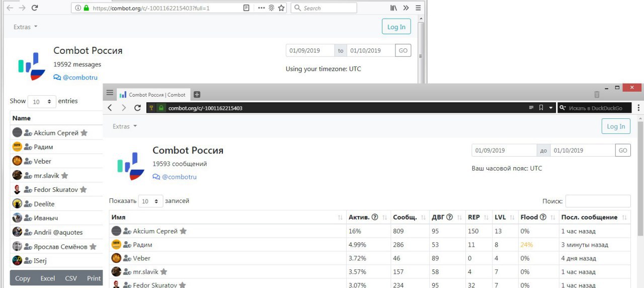644x288 pixels.
Task: Click Copy export button in Firefox window
Action: click(x=23, y=278)
